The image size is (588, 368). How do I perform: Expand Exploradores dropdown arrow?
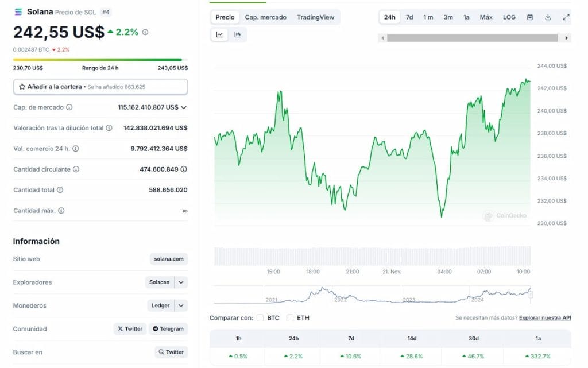click(181, 282)
